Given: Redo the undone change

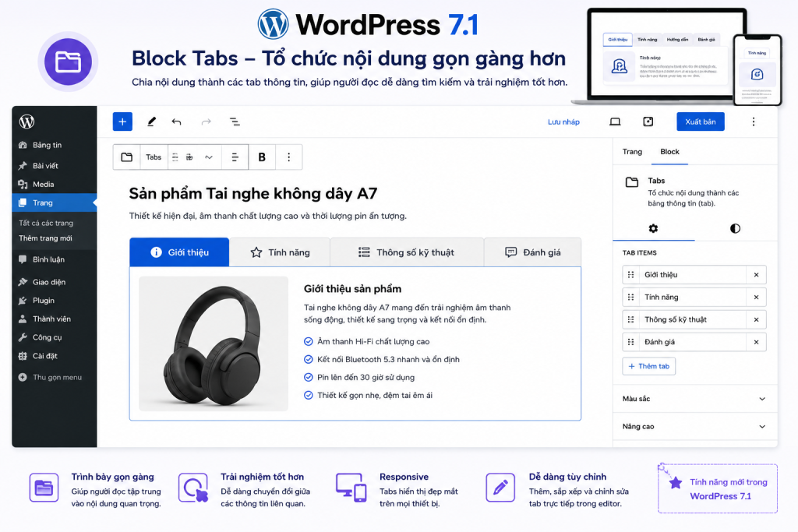Looking at the screenshot, I should pyautogui.click(x=206, y=122).
